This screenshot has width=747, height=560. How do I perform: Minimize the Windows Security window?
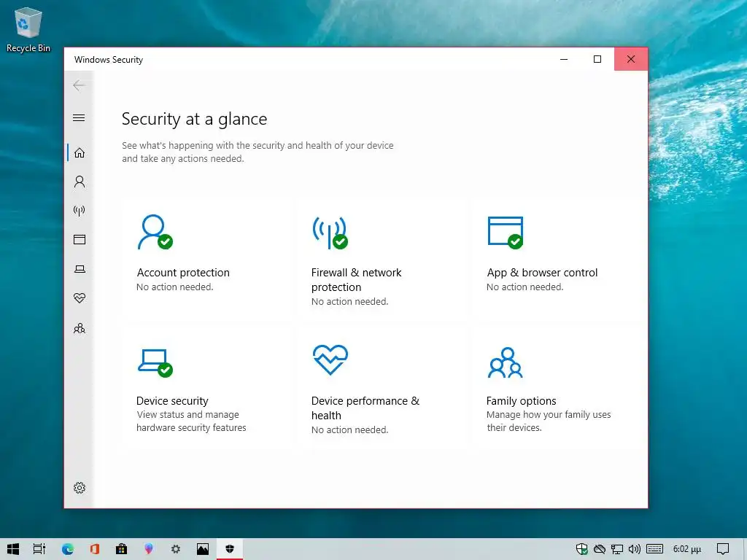pyautogui.click(x=564, y=59)
